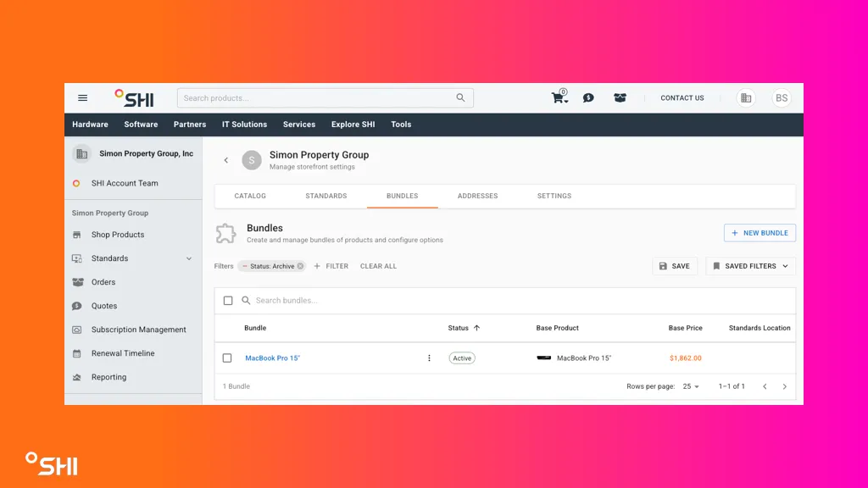Image resolution: width=868 pixels, height=488 pixels.
Task: Click the New Bundle button
Action: 759,233
